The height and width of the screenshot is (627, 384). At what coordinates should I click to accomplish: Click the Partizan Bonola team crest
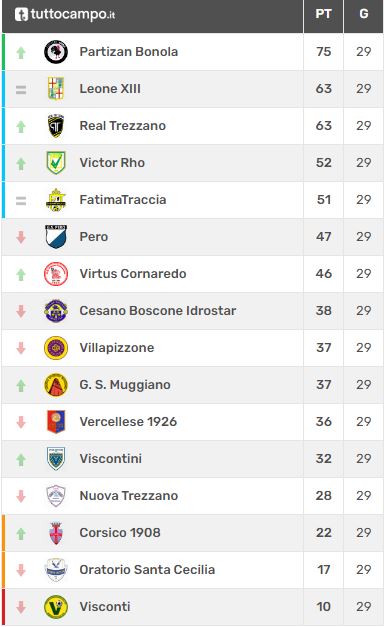56,52
